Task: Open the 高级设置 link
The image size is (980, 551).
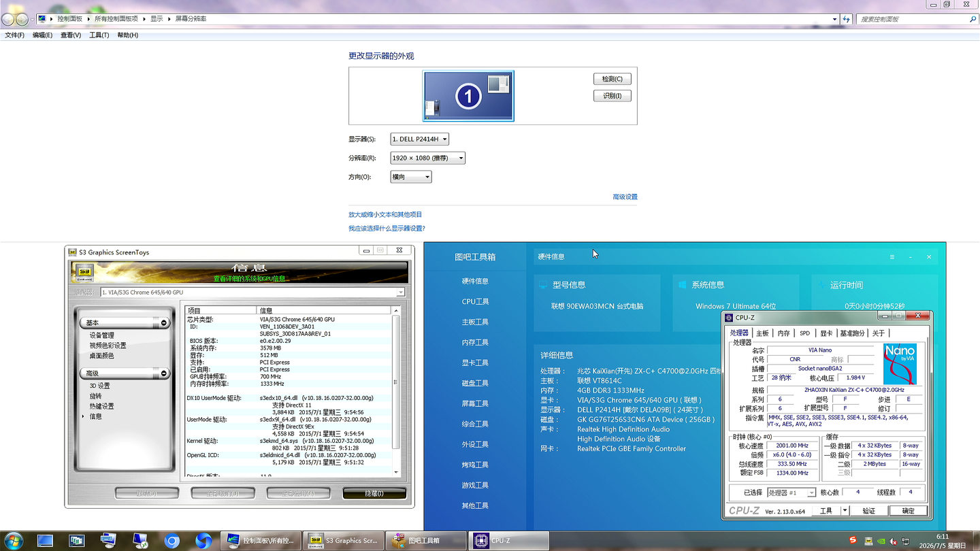Action: pos(625,197)
